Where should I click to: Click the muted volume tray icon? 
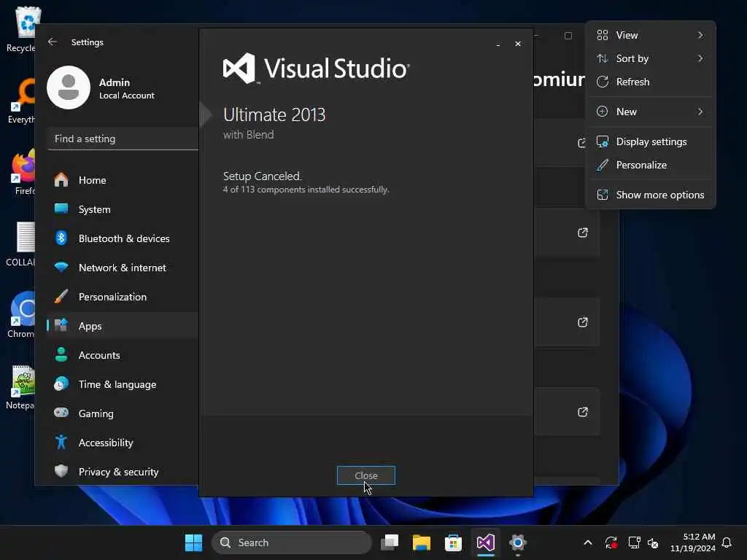(653, 542)
